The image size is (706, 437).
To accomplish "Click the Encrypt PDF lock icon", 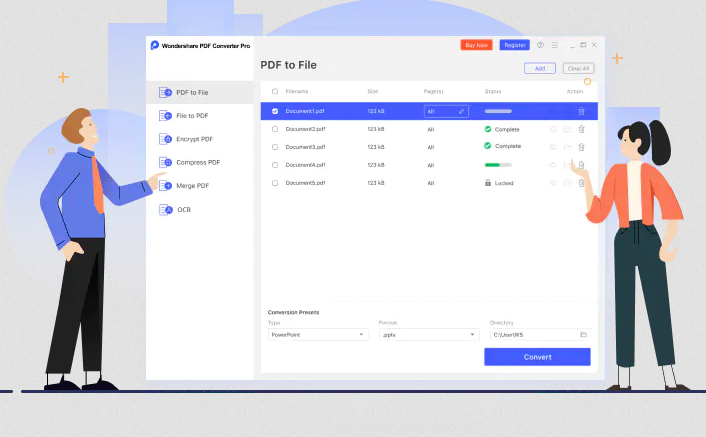I will (x=166, y=139).
